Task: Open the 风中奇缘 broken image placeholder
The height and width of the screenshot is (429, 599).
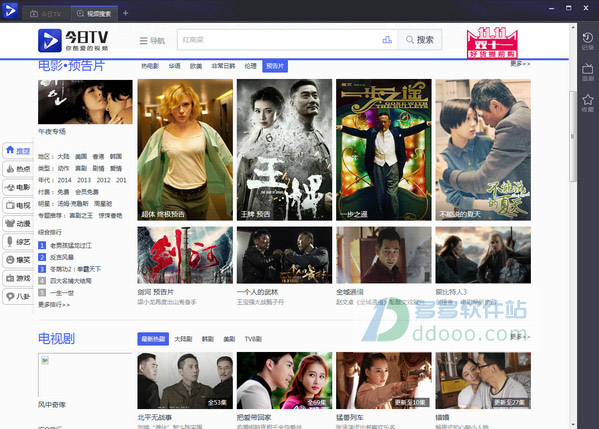Action: [85, 375]
